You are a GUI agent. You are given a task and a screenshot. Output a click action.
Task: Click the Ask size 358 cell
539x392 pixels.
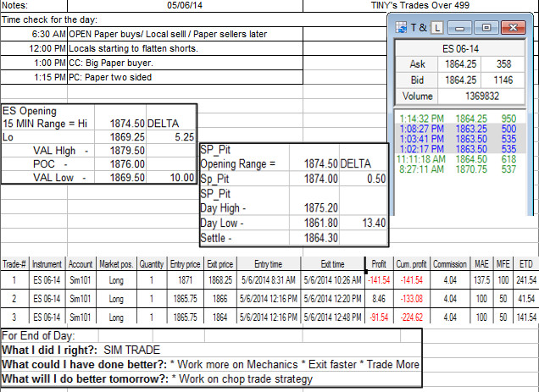pyautogui.click(x=503, y=64)
